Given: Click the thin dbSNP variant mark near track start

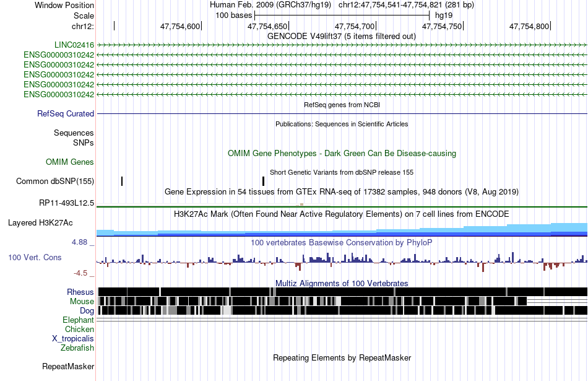Looking at the screenshot, I should click(122, 182).
